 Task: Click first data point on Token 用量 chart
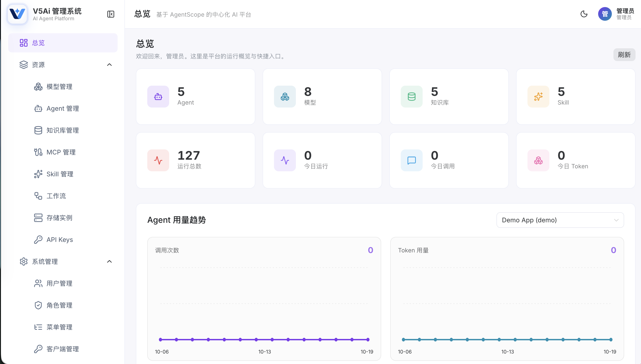(403, 339)
